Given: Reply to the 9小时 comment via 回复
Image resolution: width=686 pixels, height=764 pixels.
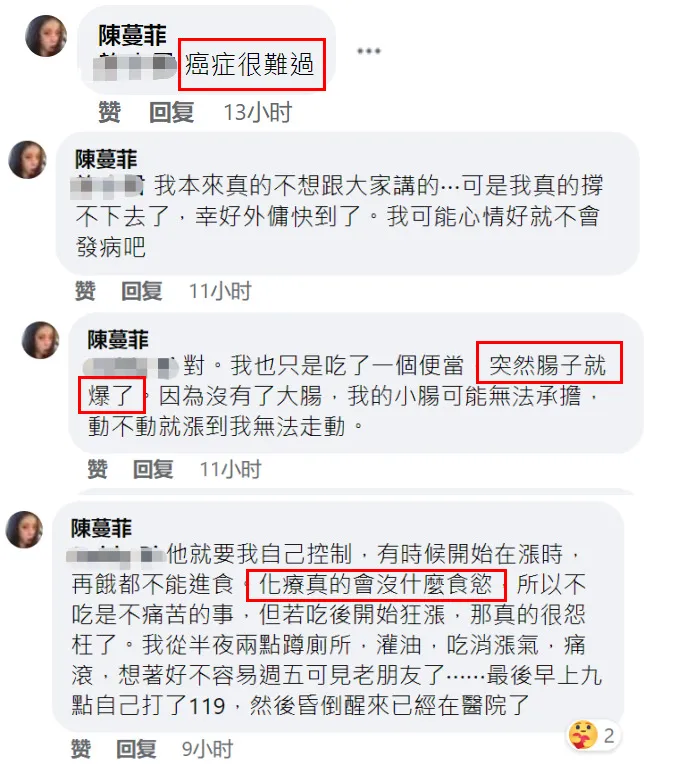Looking at the screenshot, I should coord(136,748).
